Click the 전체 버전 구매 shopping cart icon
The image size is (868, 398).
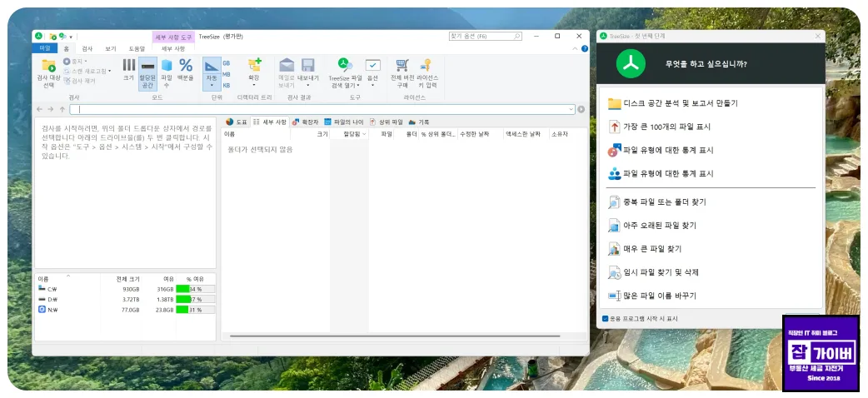pos(402,65)
